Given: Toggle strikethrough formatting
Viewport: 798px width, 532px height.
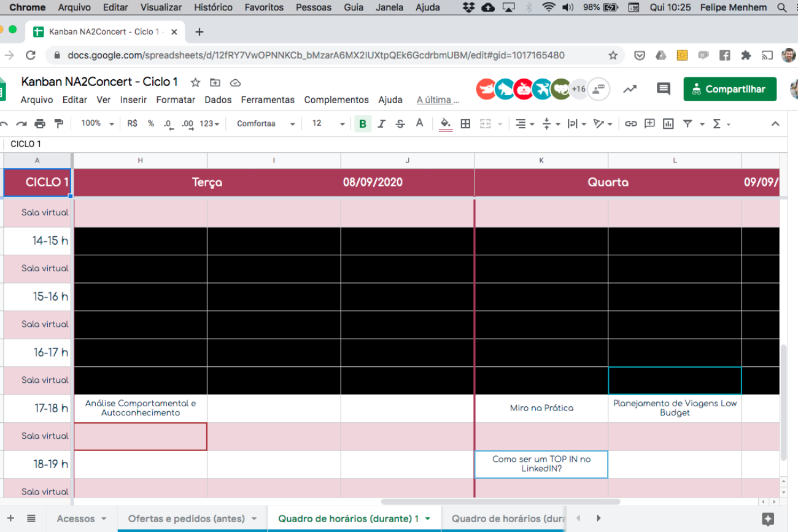Looking at the screenshot, I should click(x=400, y=124).
